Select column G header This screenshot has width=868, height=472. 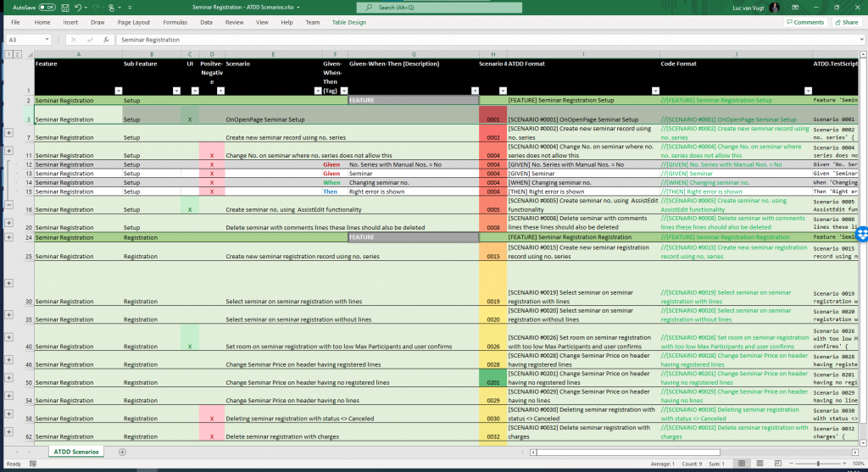[x=414, y=54]
